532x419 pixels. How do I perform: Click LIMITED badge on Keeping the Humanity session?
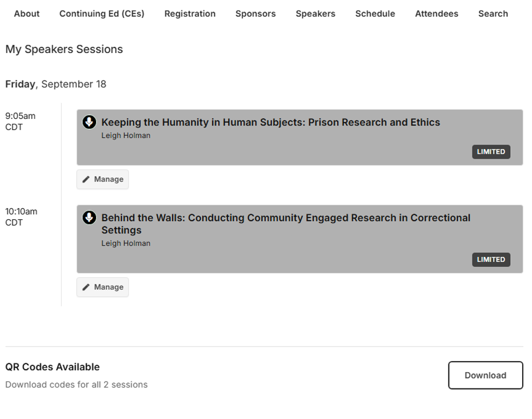point(491,152)
